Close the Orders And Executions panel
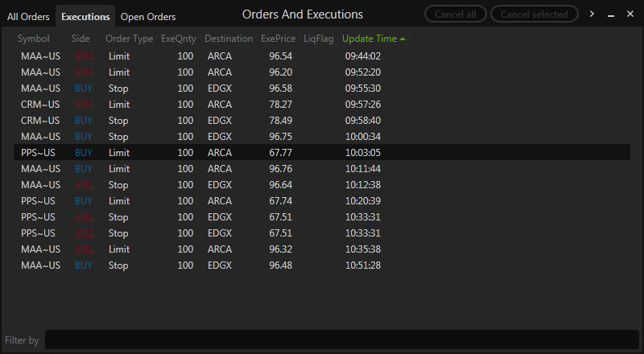The height and width of the screenshot is (354, 644). coord(630,14)
